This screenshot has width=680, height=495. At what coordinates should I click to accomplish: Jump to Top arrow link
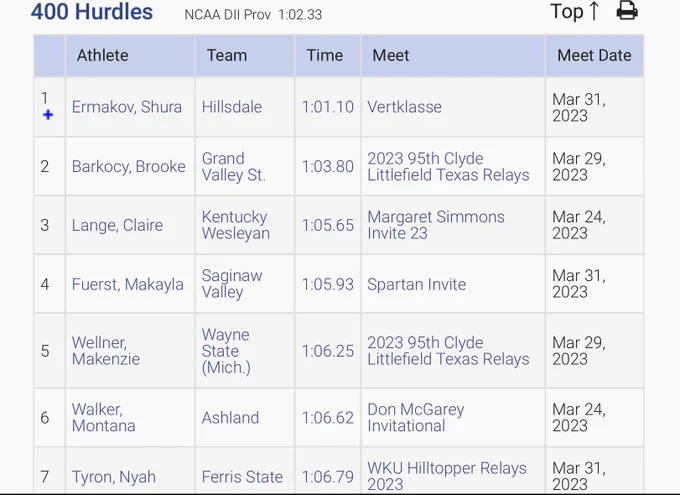575,11
